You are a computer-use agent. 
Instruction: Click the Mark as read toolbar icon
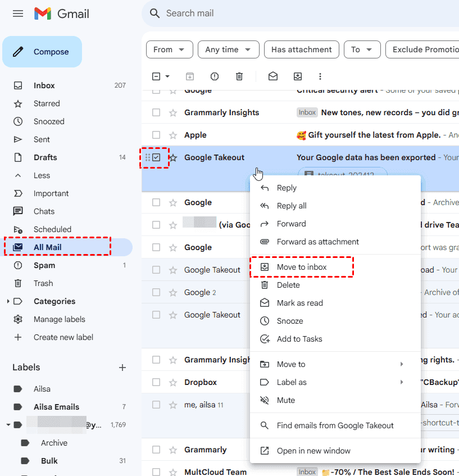point(273,76)
